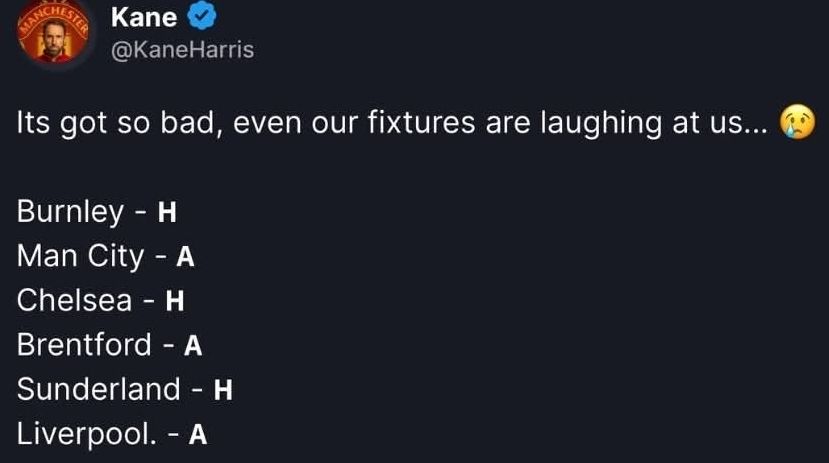Image resolution: width=829 pixels, height=463 pixels.
Task: Click the bold H beside Chelsea
Action: click(174, 301)
